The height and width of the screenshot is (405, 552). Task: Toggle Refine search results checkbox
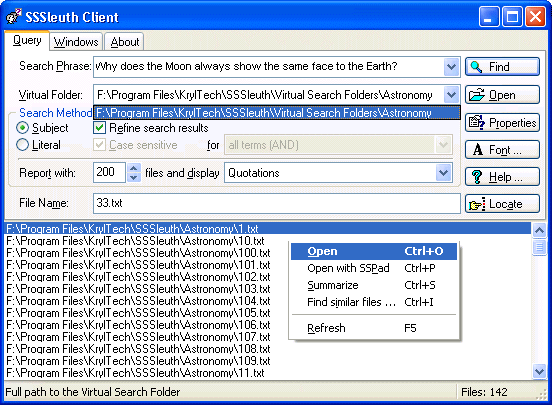pos(100,127)
